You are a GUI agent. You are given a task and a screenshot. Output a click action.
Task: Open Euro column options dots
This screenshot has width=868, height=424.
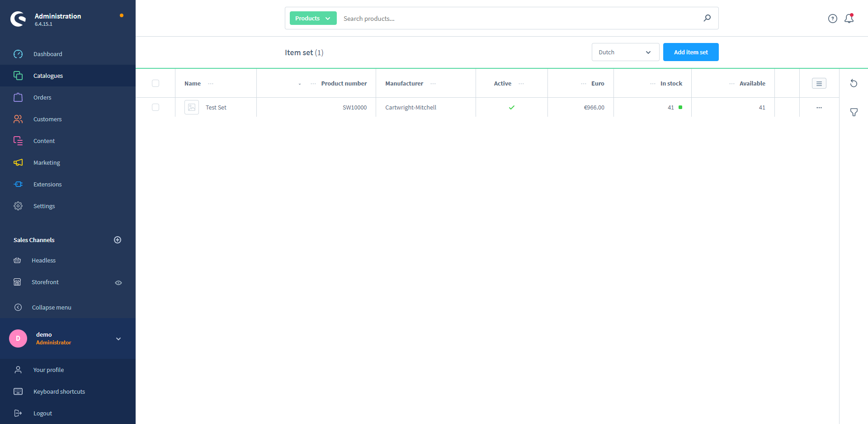(x=584, y=84)
